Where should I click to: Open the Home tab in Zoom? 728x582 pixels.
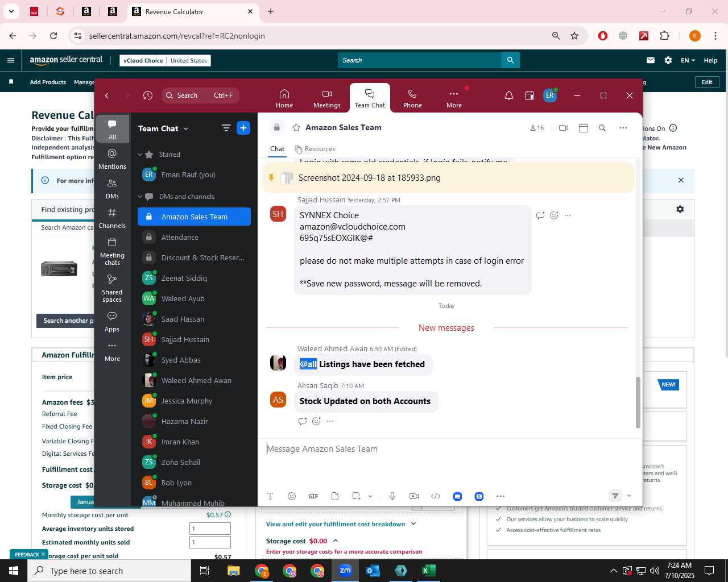284,98
